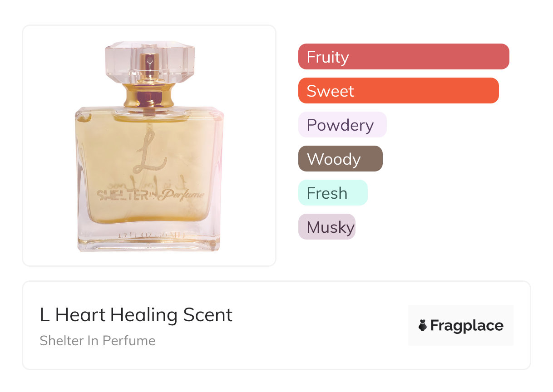Choose the Woody accord tag
Image resolution: width=553 pixels, height=392 pixels.
341,159
